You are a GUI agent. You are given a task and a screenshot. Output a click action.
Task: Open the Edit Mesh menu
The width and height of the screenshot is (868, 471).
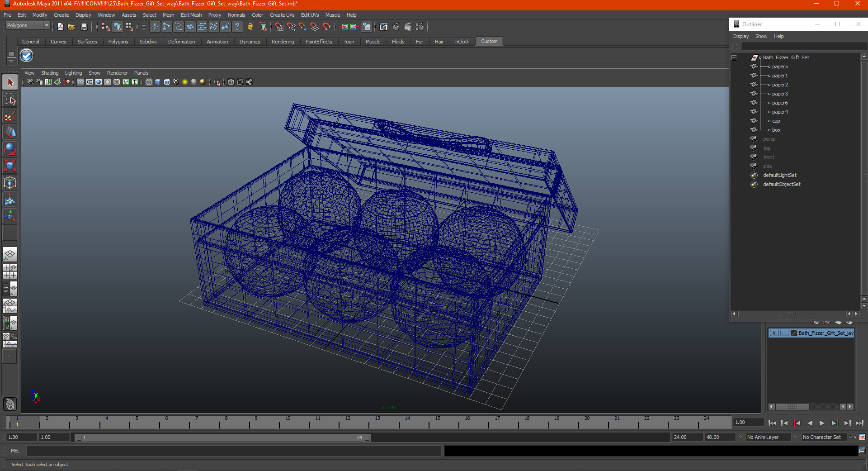pyautogui.click(x=191, y=15)
